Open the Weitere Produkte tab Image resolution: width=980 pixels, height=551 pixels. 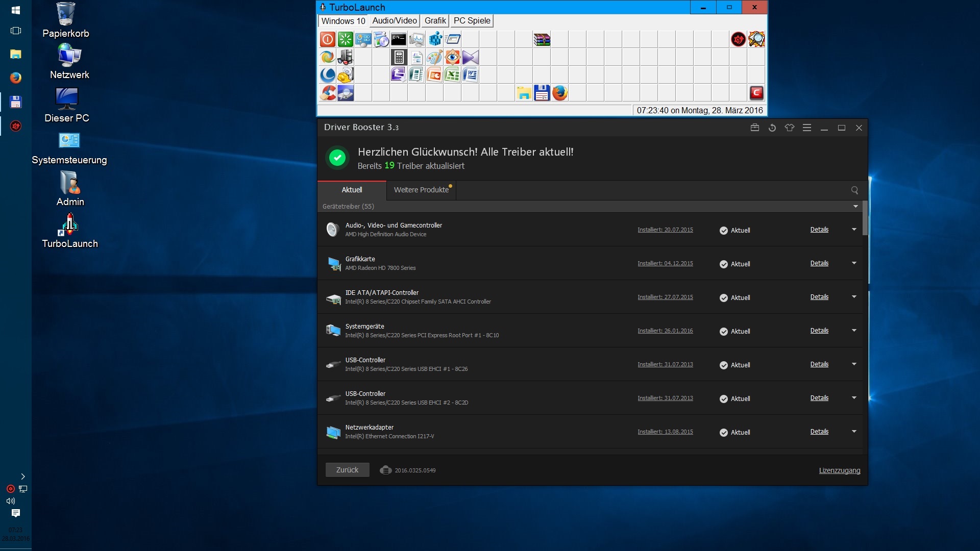[421, 190]
